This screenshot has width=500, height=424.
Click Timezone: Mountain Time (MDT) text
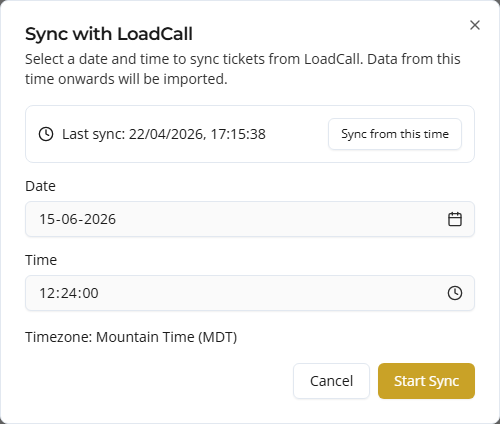pos(131,337)
